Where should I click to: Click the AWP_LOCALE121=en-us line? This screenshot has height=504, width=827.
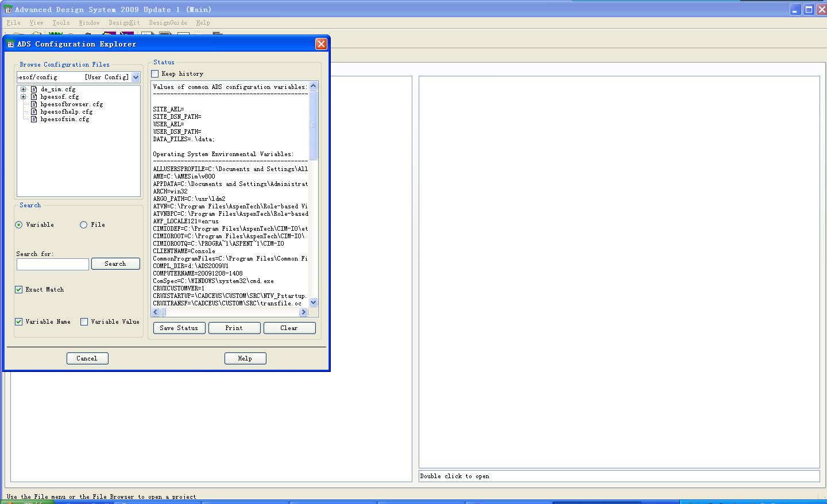[186, 221]
